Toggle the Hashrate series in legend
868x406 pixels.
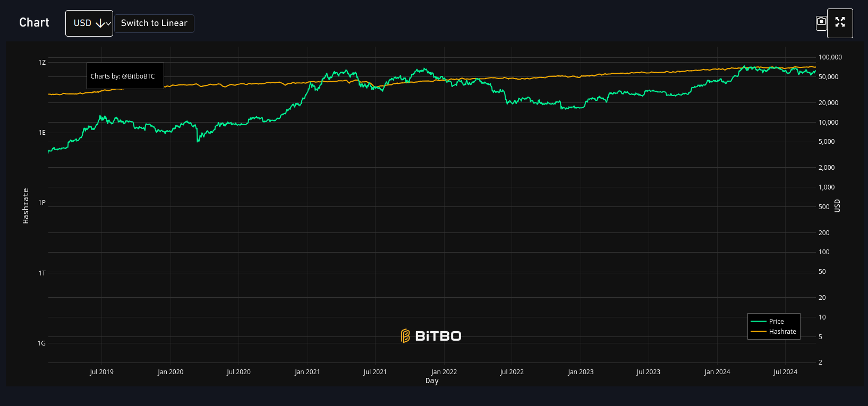(x=782, y=332)
